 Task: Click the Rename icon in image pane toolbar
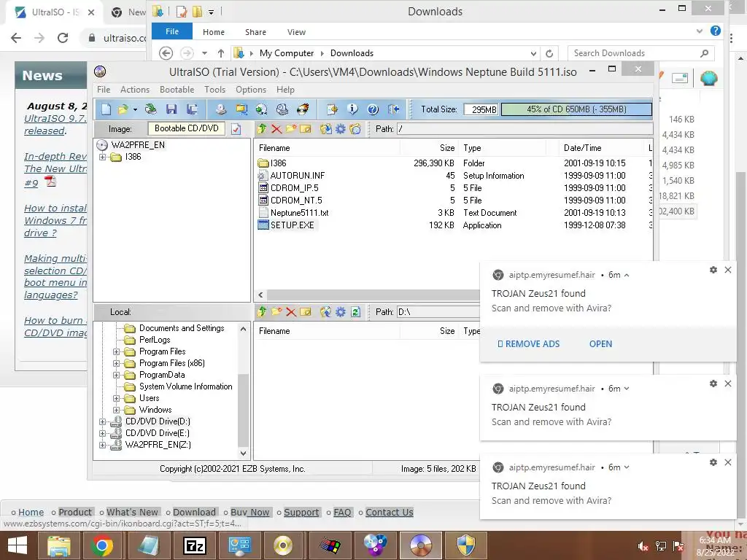[x=306, y=128]
